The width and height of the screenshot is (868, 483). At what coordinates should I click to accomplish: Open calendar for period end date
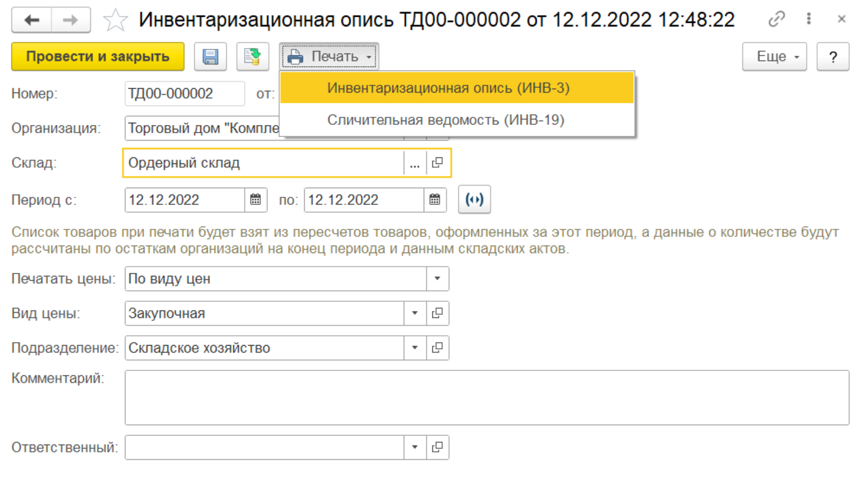click(x=435, y=200)
